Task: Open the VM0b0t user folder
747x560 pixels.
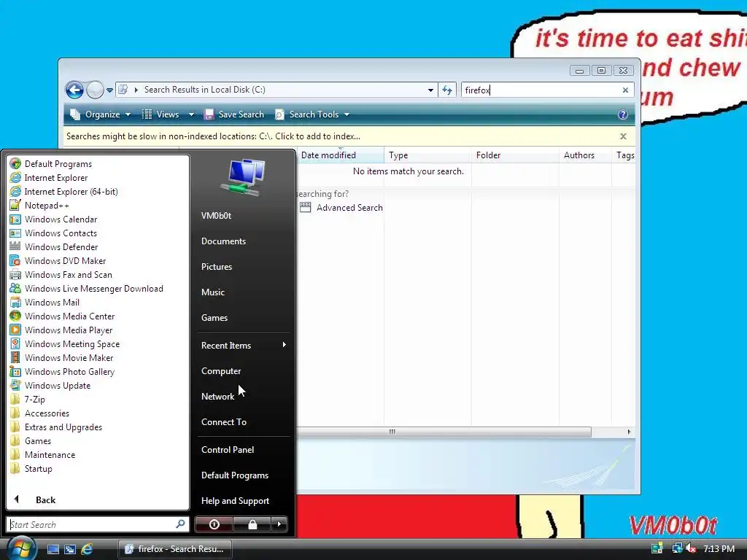Action: (216, 215)
